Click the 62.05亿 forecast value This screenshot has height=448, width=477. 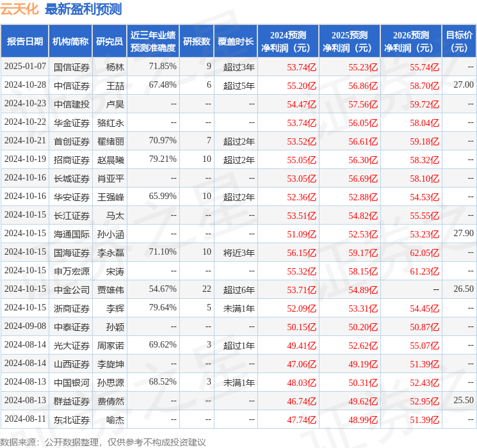click(x=424, y=253)
